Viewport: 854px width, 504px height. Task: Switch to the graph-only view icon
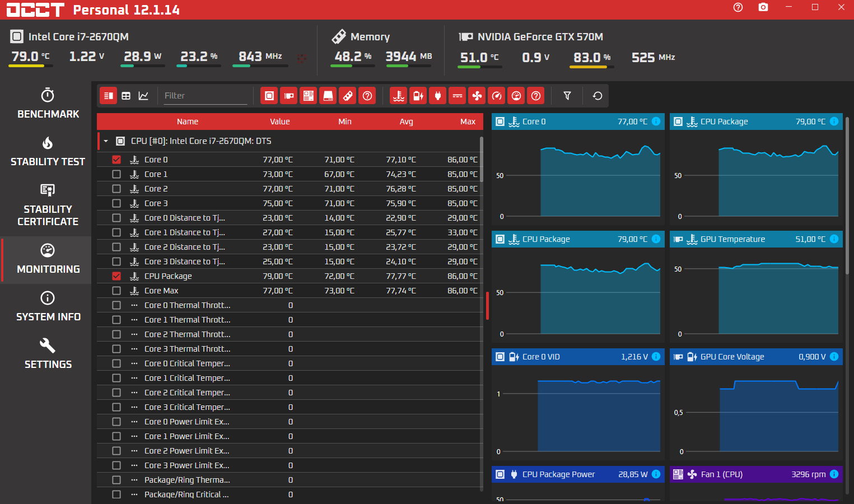pos(143,96)
